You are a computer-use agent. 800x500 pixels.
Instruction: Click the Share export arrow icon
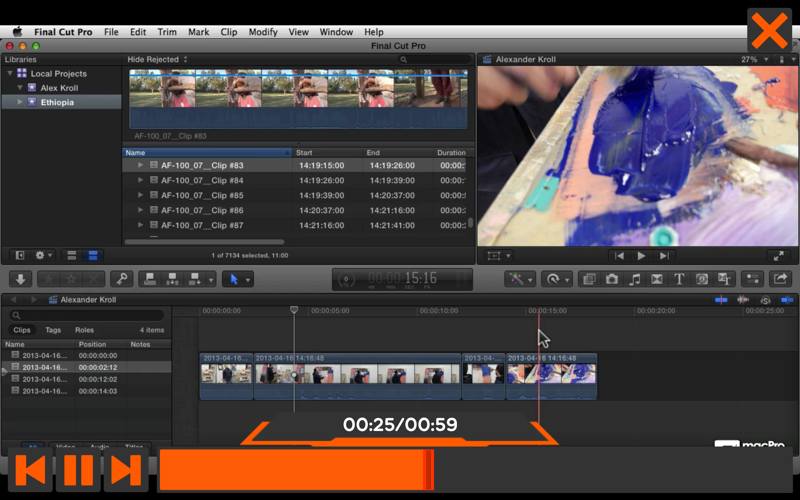pyautogui.click(x=781, y=279)
